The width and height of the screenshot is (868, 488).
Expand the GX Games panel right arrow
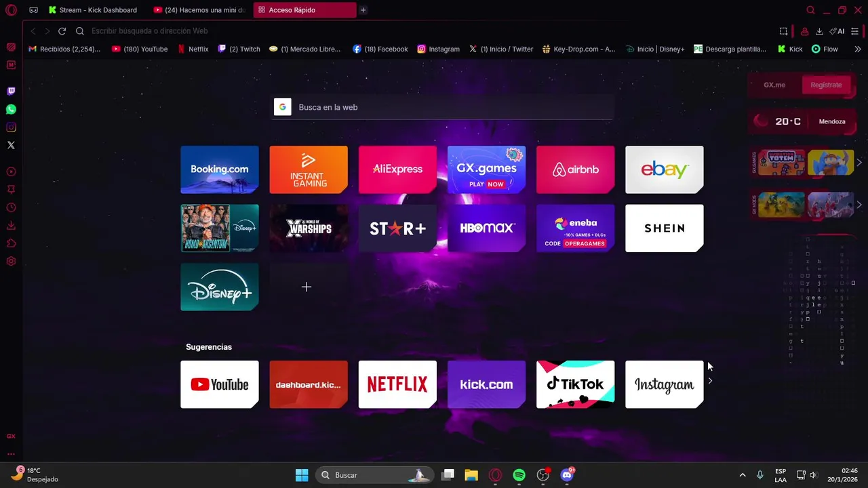tap(859, 163)
